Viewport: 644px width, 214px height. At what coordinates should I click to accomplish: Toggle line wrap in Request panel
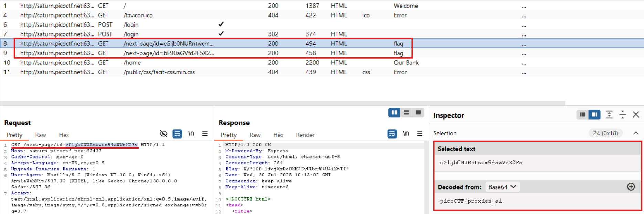[x=177, y=134]
